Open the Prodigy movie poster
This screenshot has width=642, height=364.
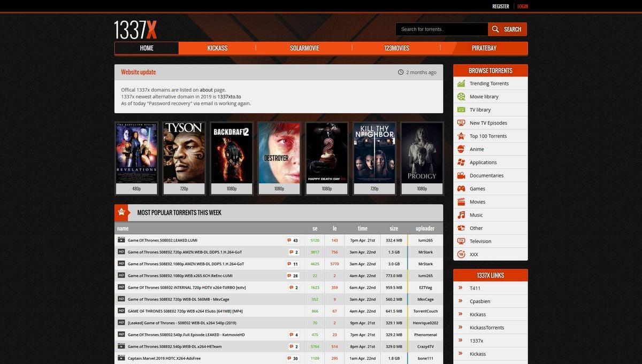tap(422, 159)
